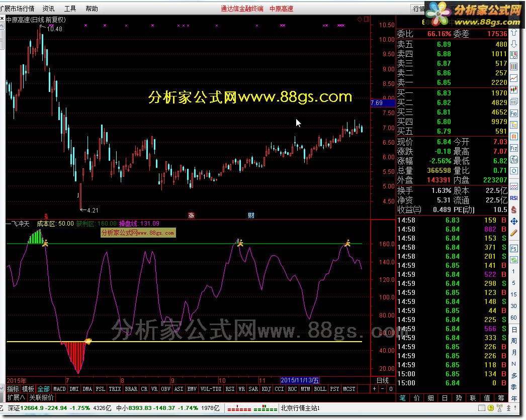This screenshot has width=526, height=420.
Task: Click the list panel icon in status bar
Action: coord(482,408)
